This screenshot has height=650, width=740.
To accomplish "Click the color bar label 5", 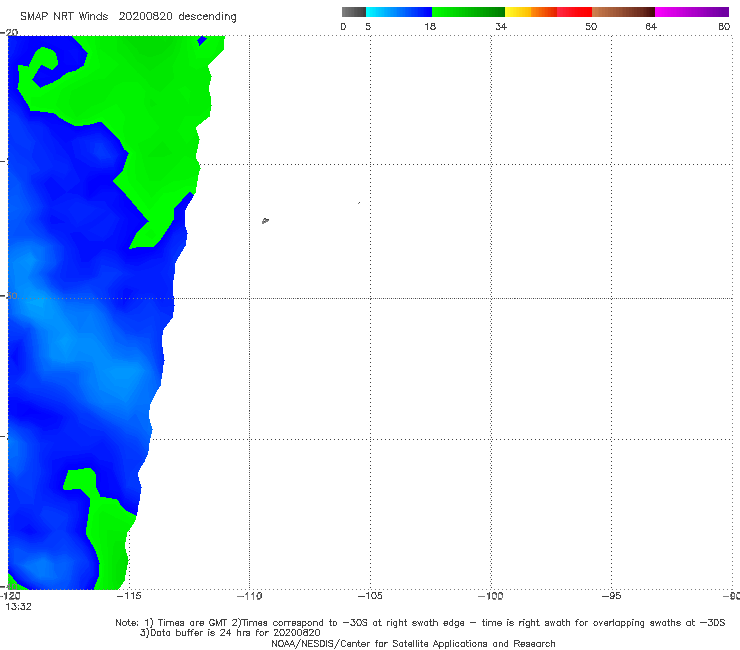I will click(368, 26).
